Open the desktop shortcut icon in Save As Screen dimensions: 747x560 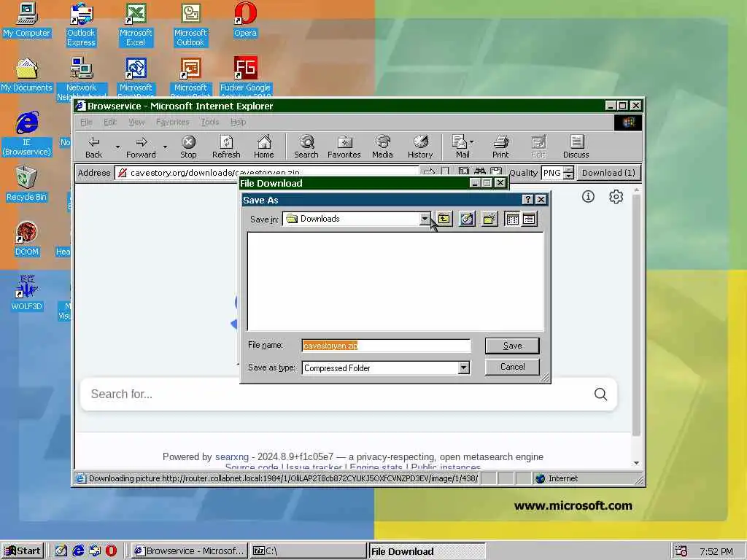pos(467,219)
